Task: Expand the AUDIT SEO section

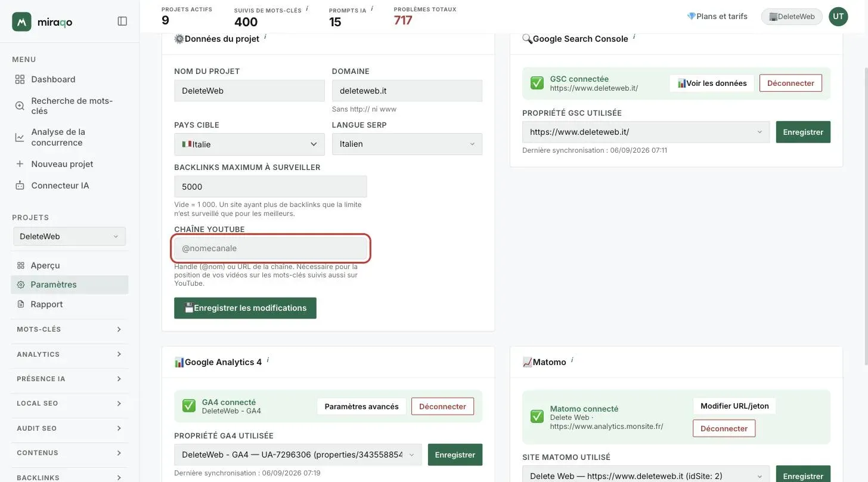Action: click(69, 428)
